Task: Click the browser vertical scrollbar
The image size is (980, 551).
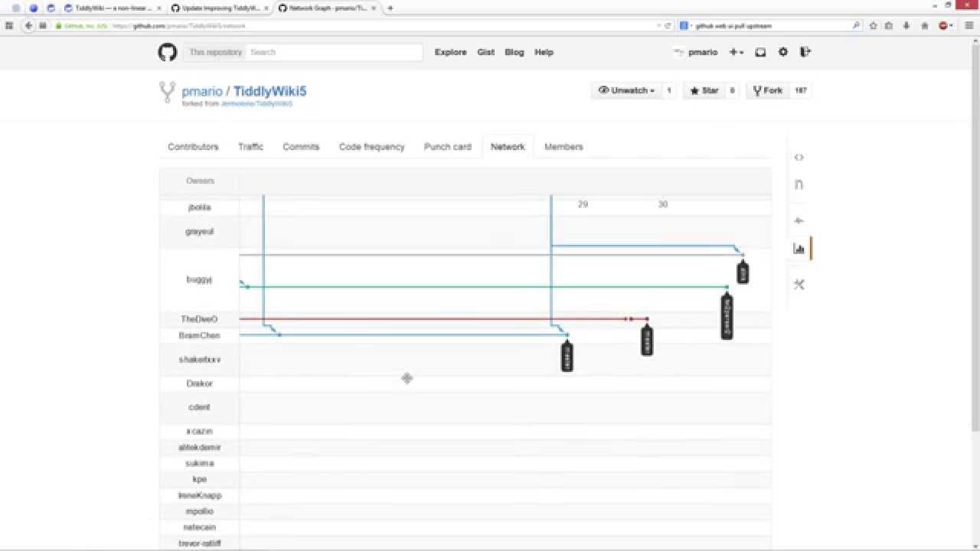Action: [975, 230]
